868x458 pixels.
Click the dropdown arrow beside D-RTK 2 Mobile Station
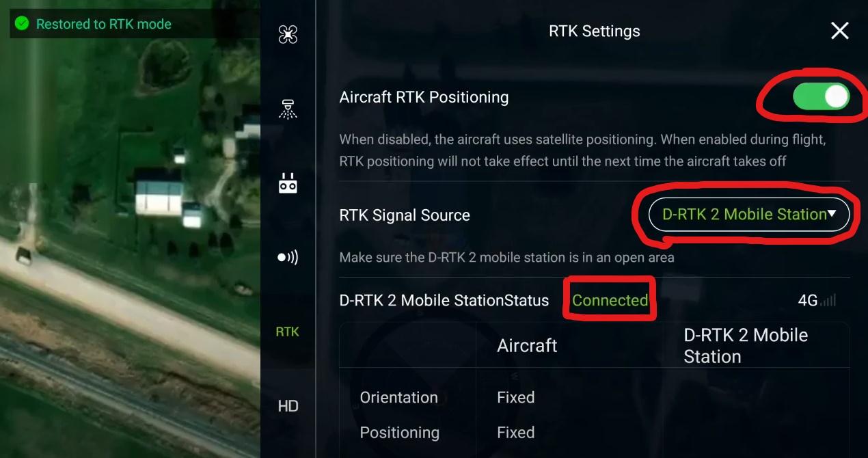click(832, 213)
